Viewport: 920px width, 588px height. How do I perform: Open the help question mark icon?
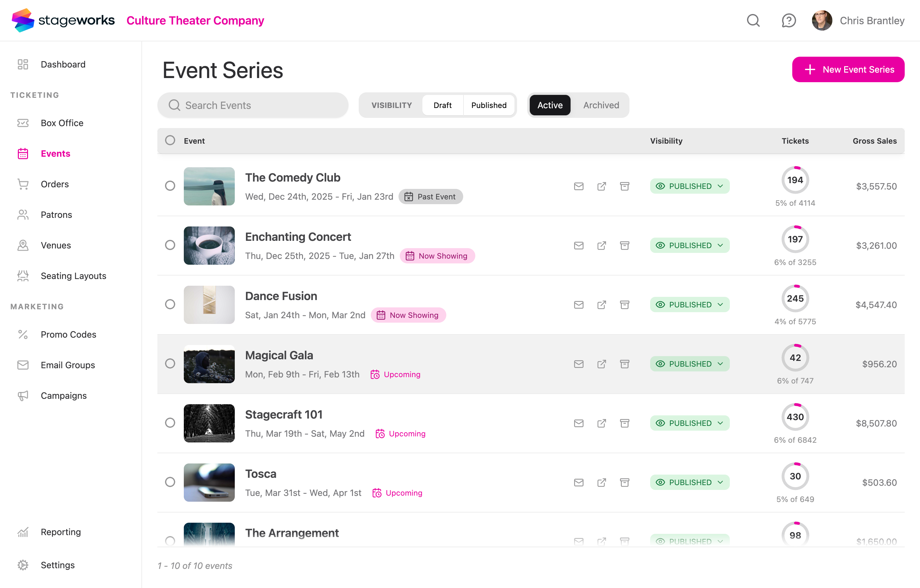coord(788,20)
